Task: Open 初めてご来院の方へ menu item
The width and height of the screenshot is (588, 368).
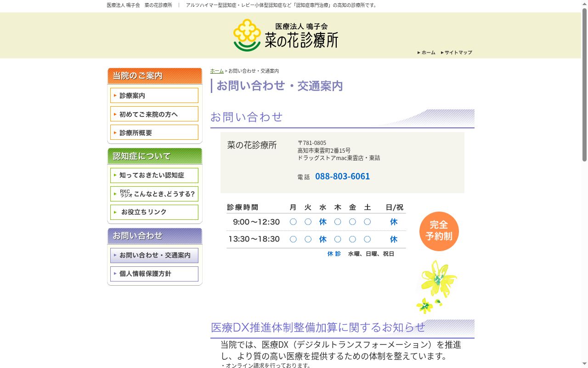Action: click(x=154, y=114)
